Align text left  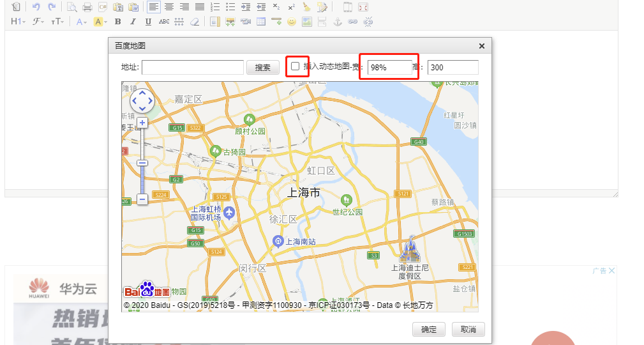[154, 6]
